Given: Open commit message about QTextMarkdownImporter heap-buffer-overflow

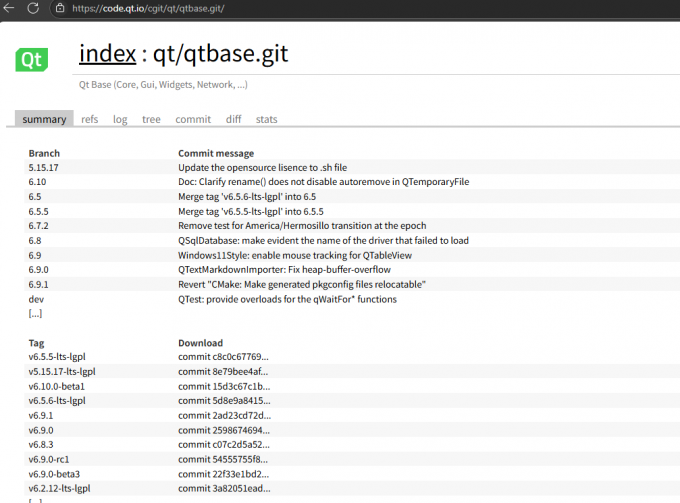Looking at the screenshot, I should [284, 270].
